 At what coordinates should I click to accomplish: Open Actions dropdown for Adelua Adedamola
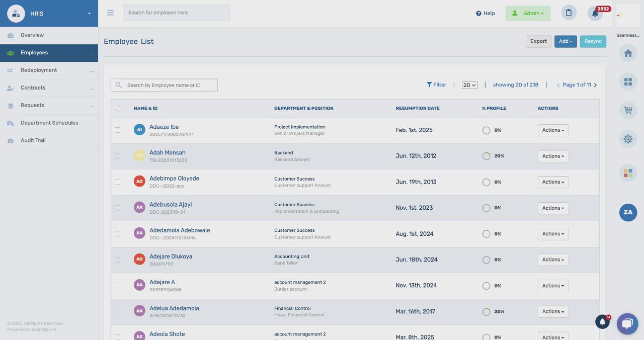[553, 312]
